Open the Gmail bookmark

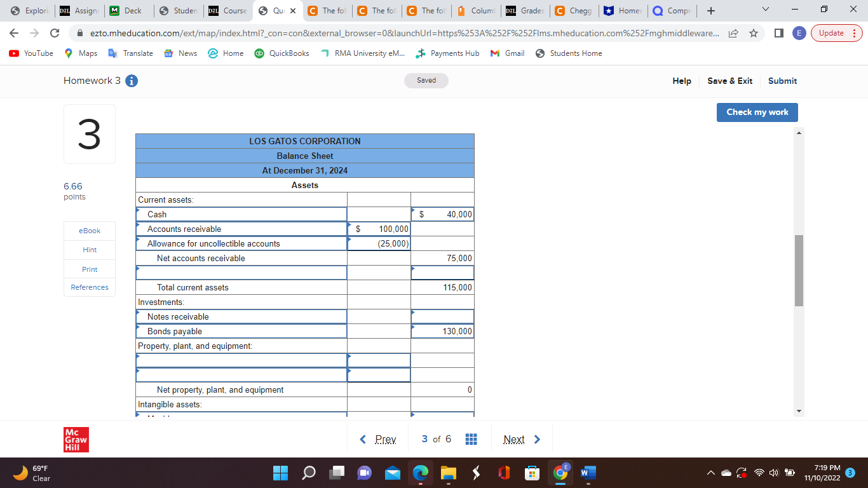point(508,53)
